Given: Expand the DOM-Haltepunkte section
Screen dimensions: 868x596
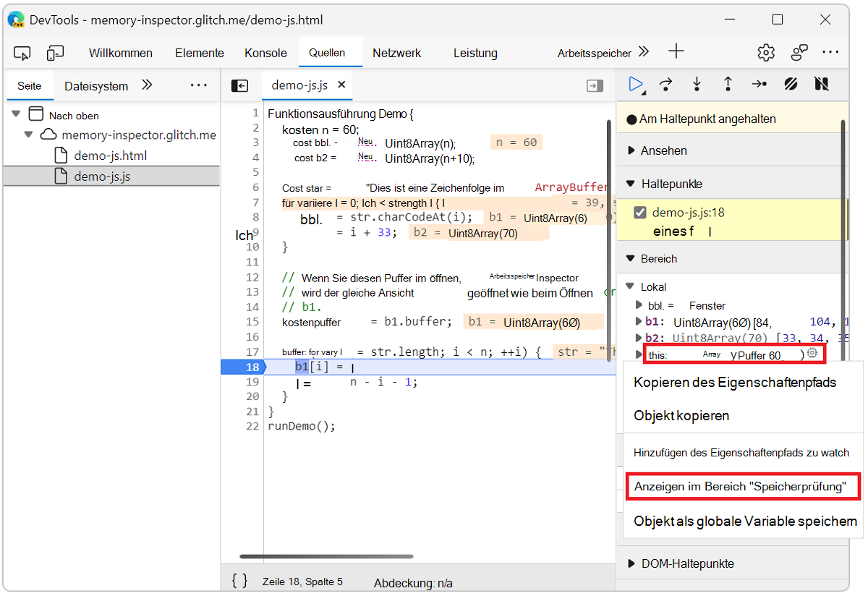Looking at the screenshot, I should click(x=687, y=563).
